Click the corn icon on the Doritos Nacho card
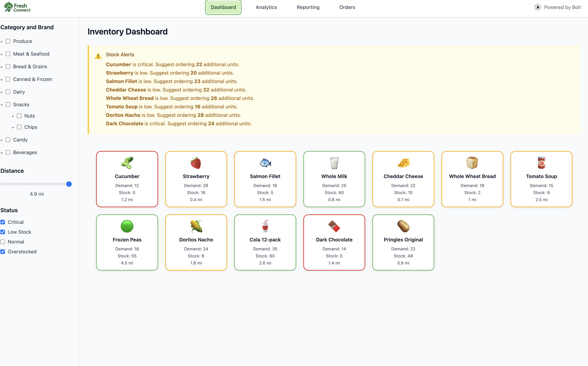The width and height of the screenshot is (588, 366). [196, 226]
